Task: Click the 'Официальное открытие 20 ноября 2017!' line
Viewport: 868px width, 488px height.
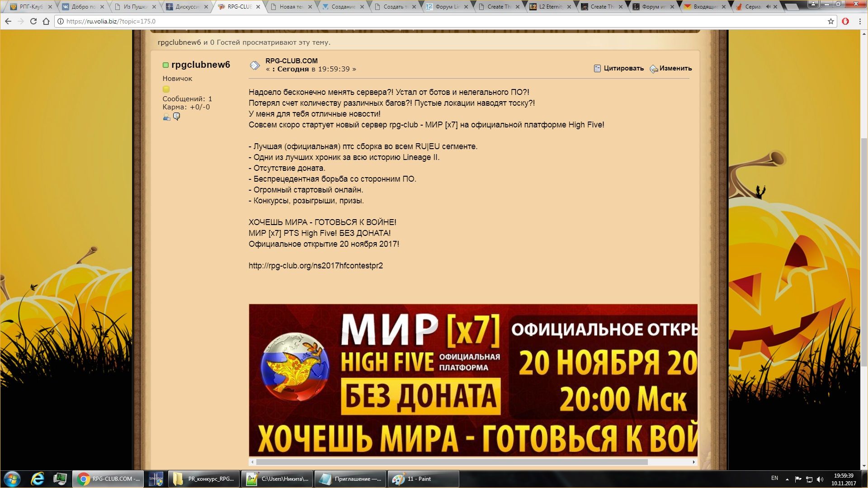Action: 324,244
